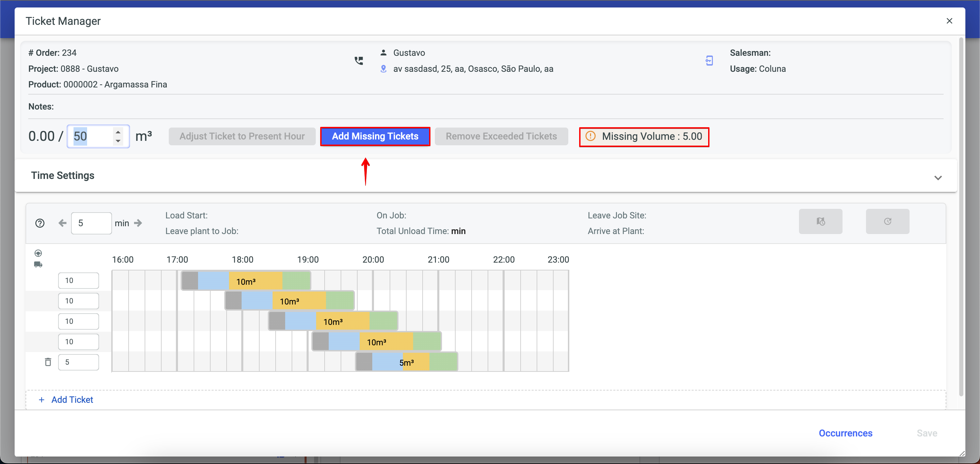
Task: Expand the Time Settings section
Action: point(938,178)
